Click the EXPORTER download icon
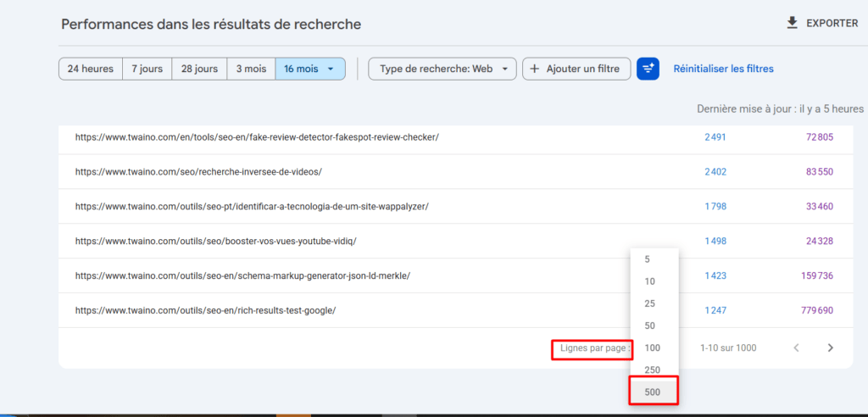This screenshot has width=868, height=417. tap(793, 23)
